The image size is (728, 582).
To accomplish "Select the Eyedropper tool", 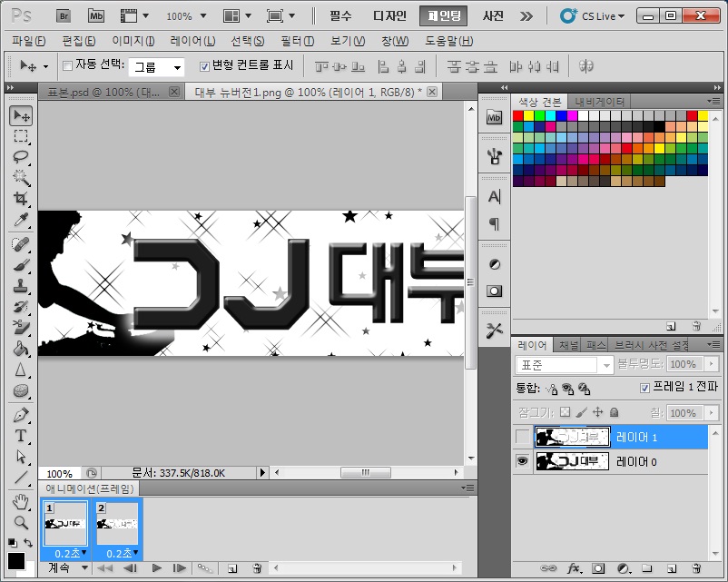I will [x=21, y=219].
